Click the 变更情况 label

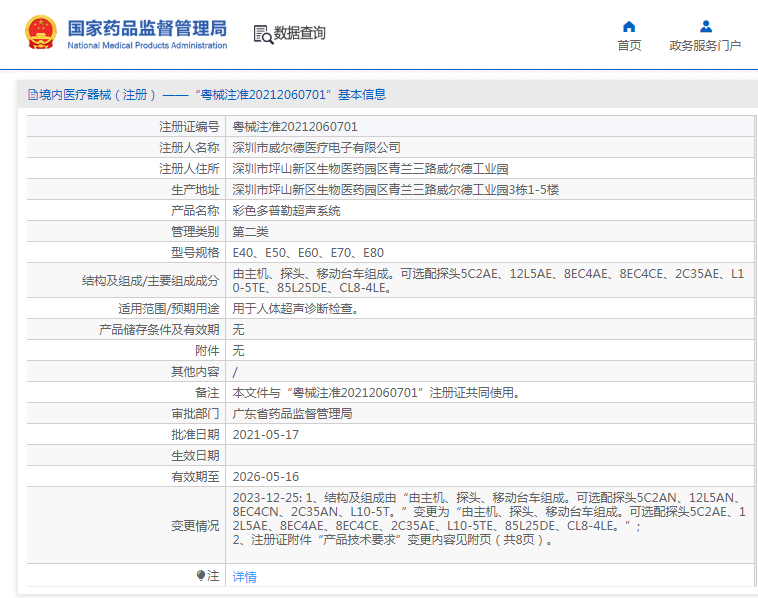(x=195, y=525)
